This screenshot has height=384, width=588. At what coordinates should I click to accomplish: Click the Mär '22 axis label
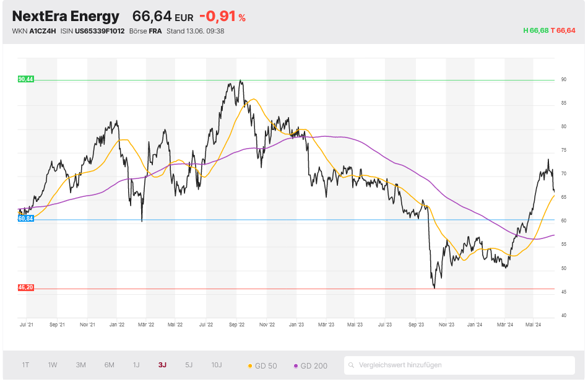[146, 325]
